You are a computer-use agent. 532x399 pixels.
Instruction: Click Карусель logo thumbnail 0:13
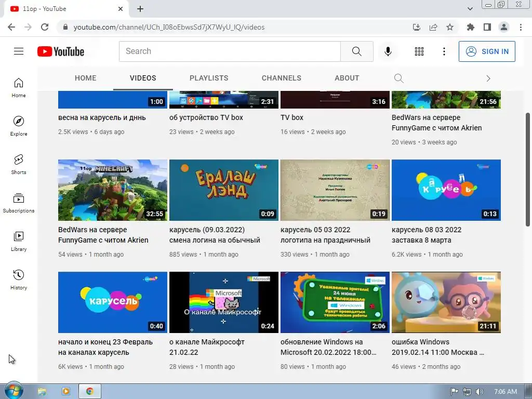446,190
